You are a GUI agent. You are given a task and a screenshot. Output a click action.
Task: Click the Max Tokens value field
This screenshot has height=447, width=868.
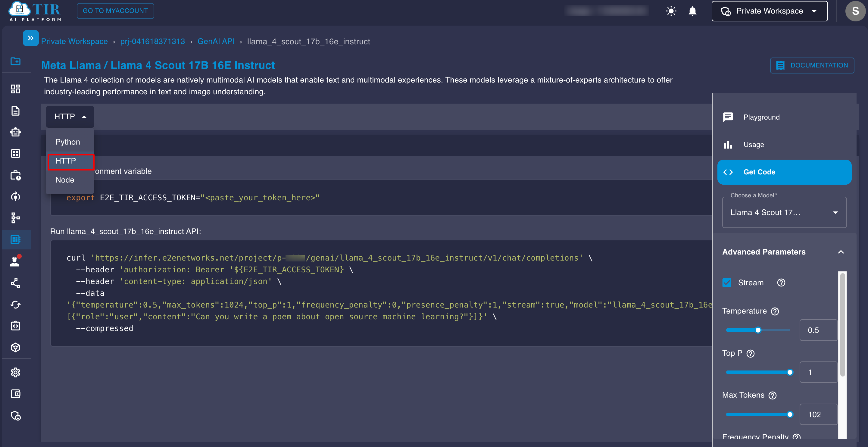(818, 414)
